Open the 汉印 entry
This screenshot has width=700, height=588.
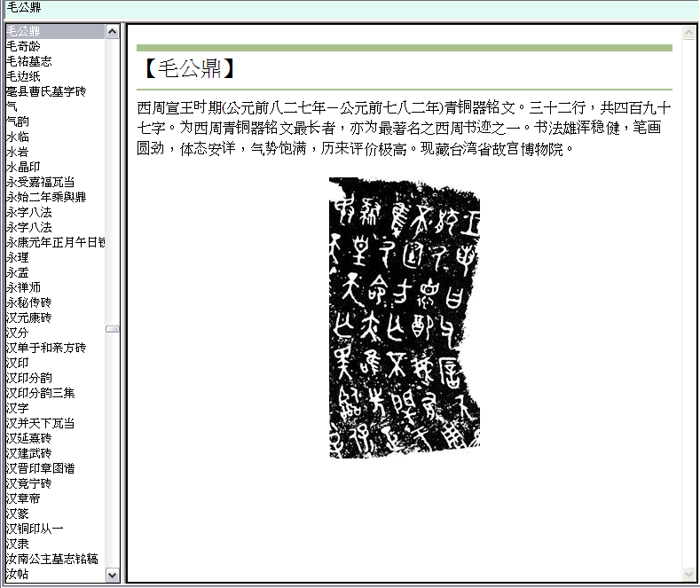pos(18,363)
